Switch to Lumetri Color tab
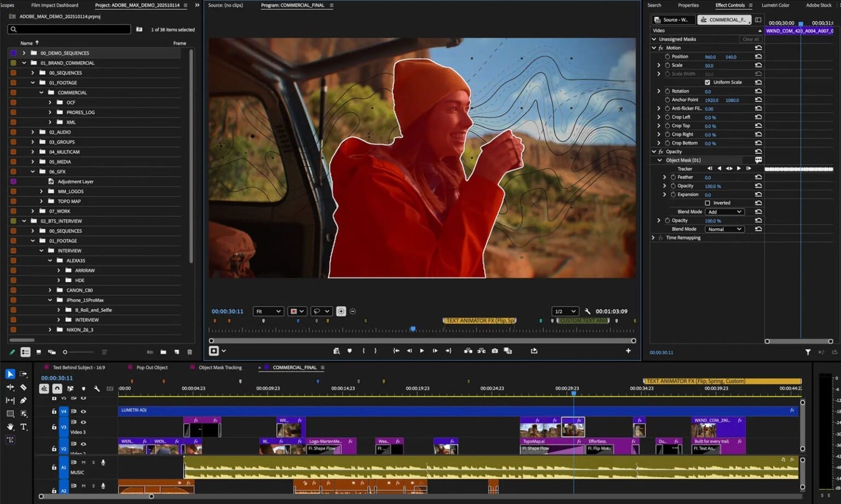841x504 pixels. (x=775, y=5)
